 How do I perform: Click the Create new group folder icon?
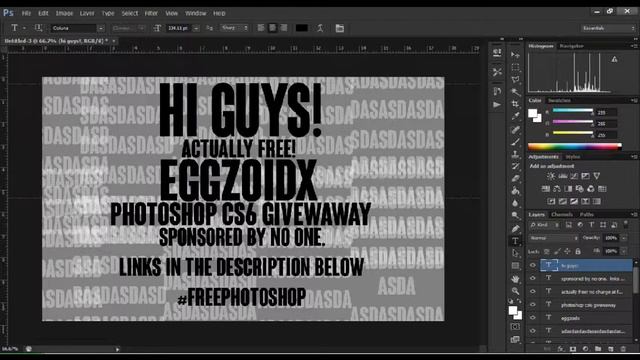click(598, 349)
